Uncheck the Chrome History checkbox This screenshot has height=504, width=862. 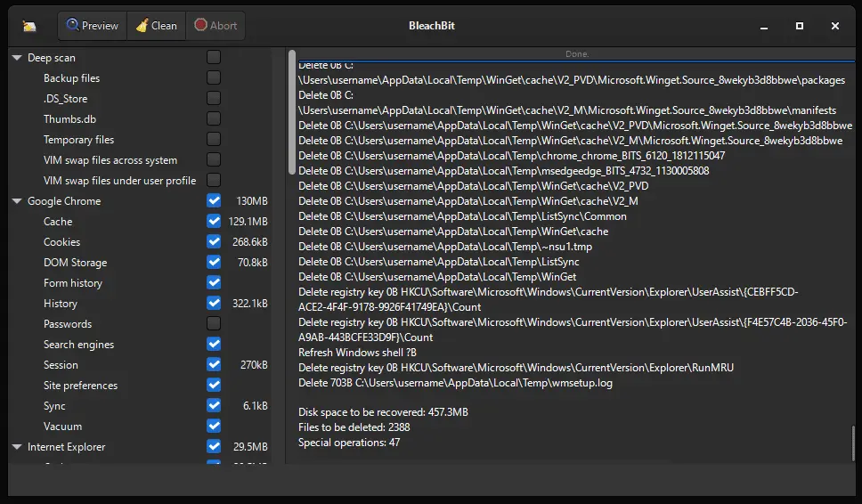pyautogui.click(x=214, y=303)
